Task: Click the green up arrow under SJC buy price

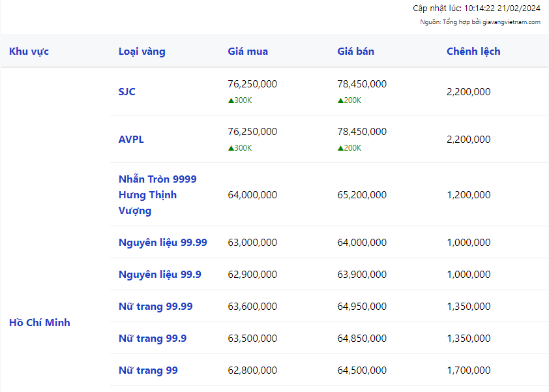Action: [231, 100]
